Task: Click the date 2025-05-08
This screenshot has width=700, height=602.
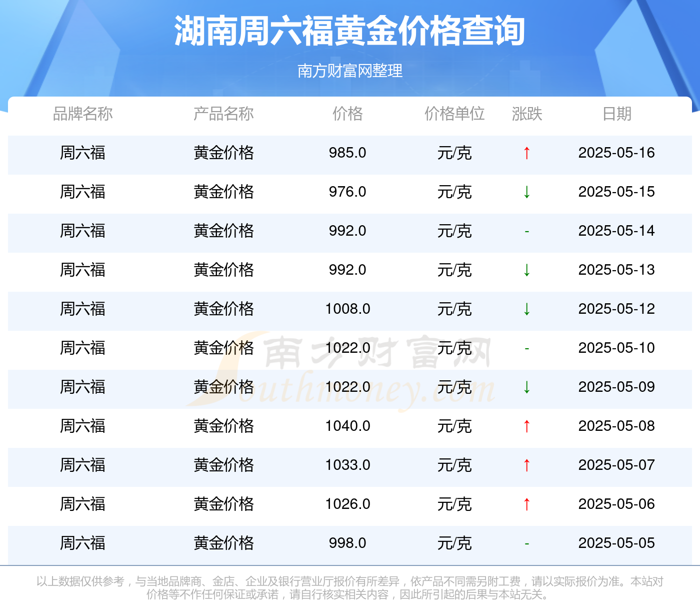Action: tap(616, 426)
